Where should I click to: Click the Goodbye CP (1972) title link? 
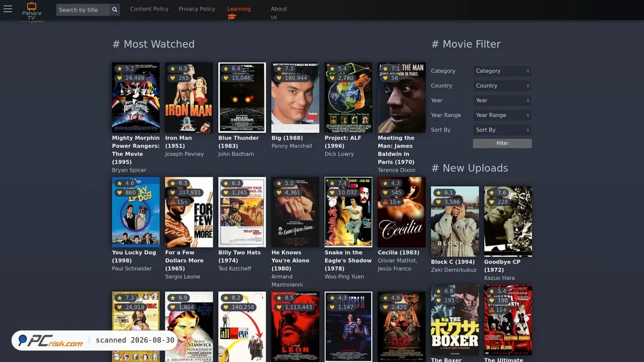pyautogui.click(x=502, y=266)
